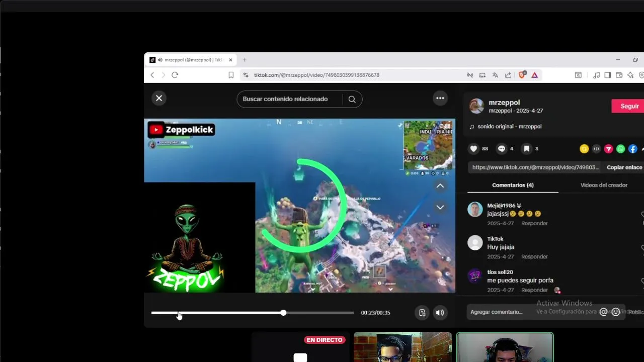Click the mrzeppol username heading

click(504, 103)
